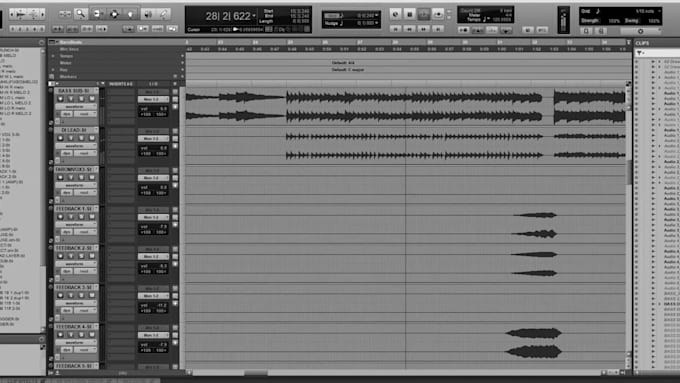
Task: Expand the Tempo ruler
Action: [x=53, y=56]
